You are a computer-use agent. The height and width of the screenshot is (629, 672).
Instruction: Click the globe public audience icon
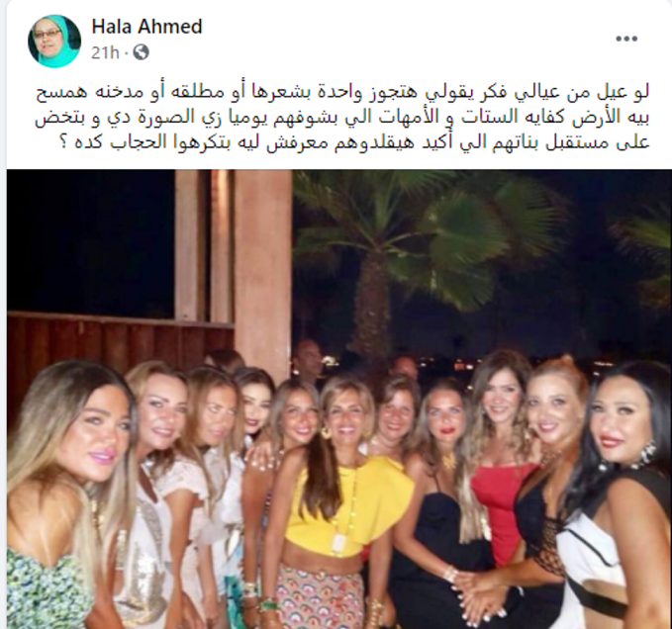[141, 52]
